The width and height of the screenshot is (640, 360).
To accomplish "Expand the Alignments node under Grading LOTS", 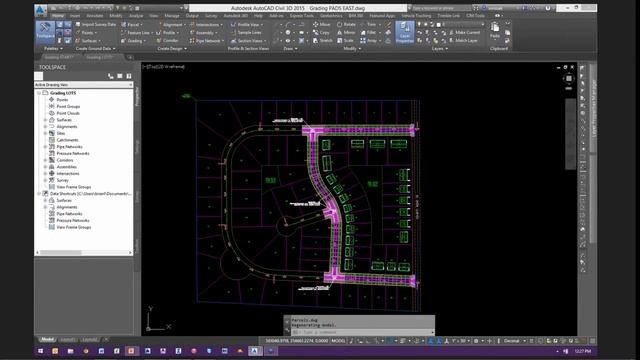I will (x=45, y=127).
